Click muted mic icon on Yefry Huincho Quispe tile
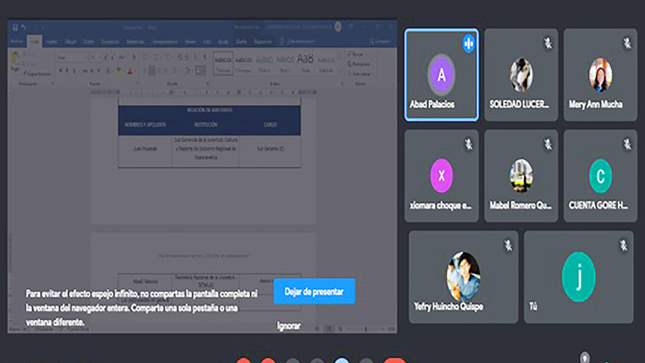This screenshot has width=645, height=363. 508,246
